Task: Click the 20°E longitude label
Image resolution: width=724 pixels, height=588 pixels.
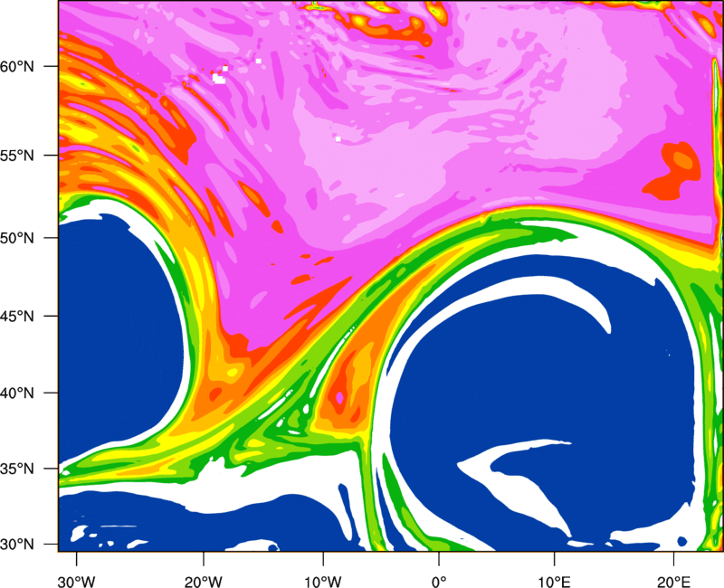Action: pyautogui.click(x=673, y=582)
